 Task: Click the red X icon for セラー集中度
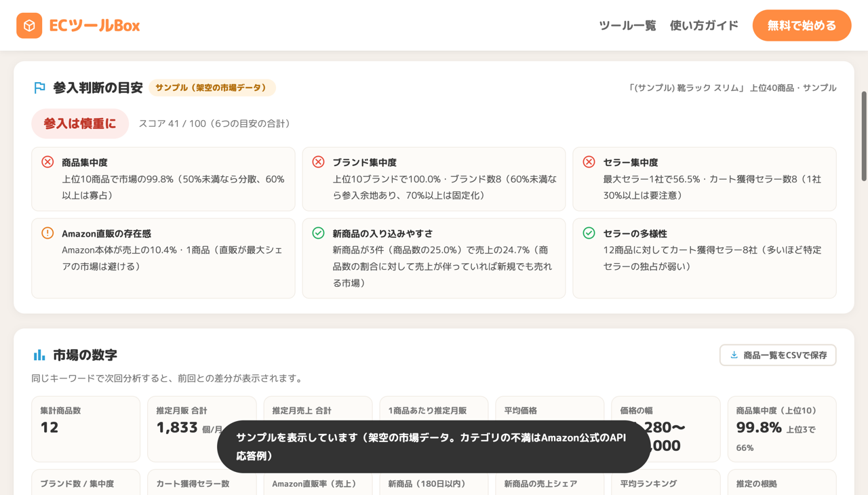[x=589, y=162]
